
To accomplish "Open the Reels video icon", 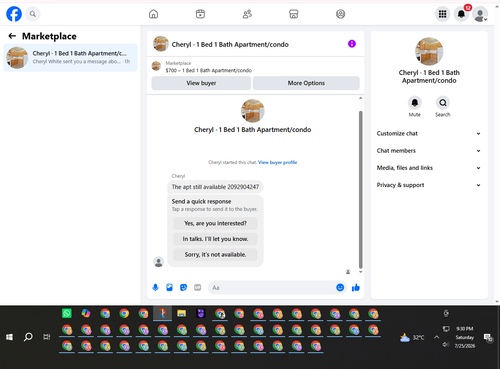I will click(x=200, y=14).
